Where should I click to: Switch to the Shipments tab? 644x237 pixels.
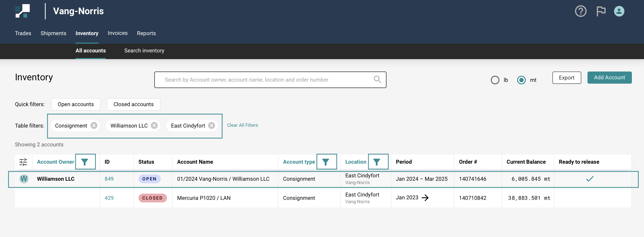[x=53, y=33]
